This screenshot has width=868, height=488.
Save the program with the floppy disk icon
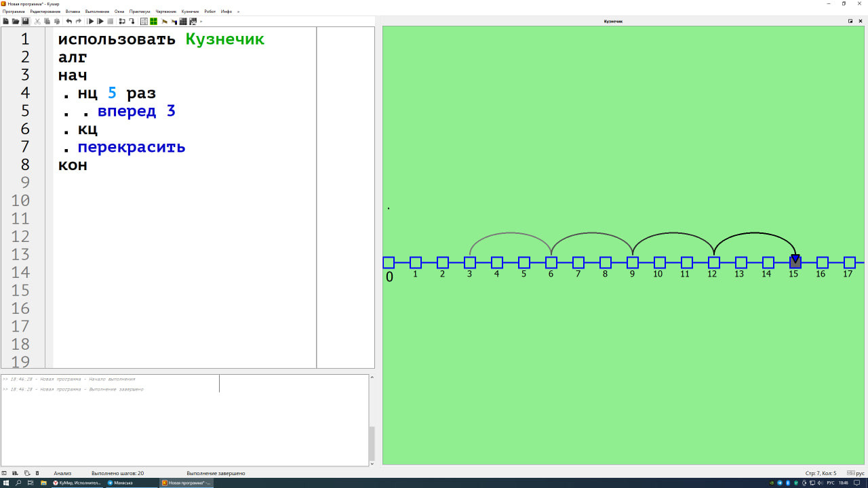tap(26, 22)
